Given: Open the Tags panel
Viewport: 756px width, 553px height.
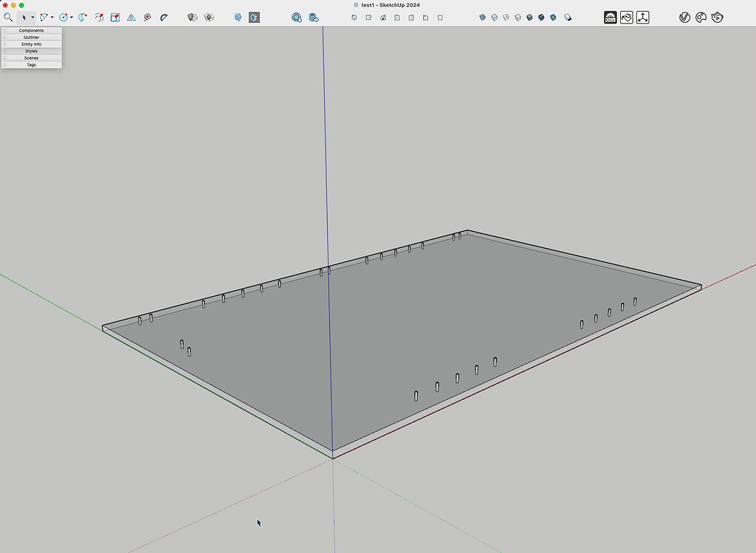Looking at the screenshot, I should coord(31,64).
